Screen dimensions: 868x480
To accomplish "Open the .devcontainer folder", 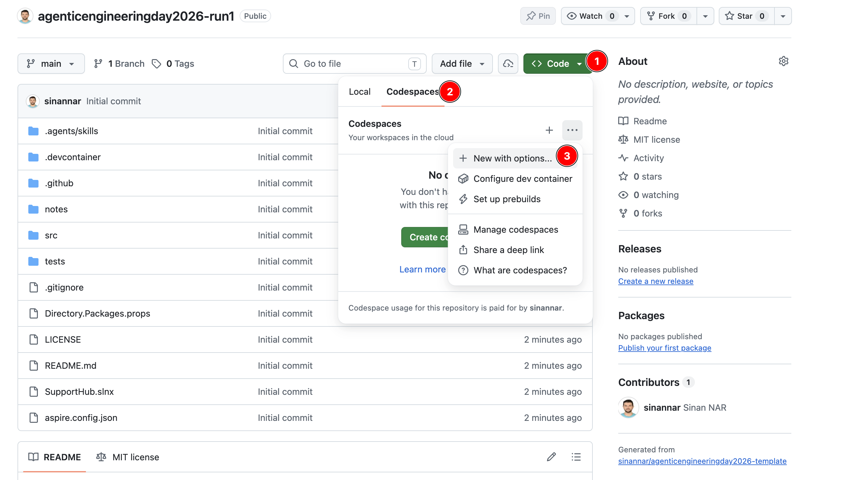I will point(73,157).
